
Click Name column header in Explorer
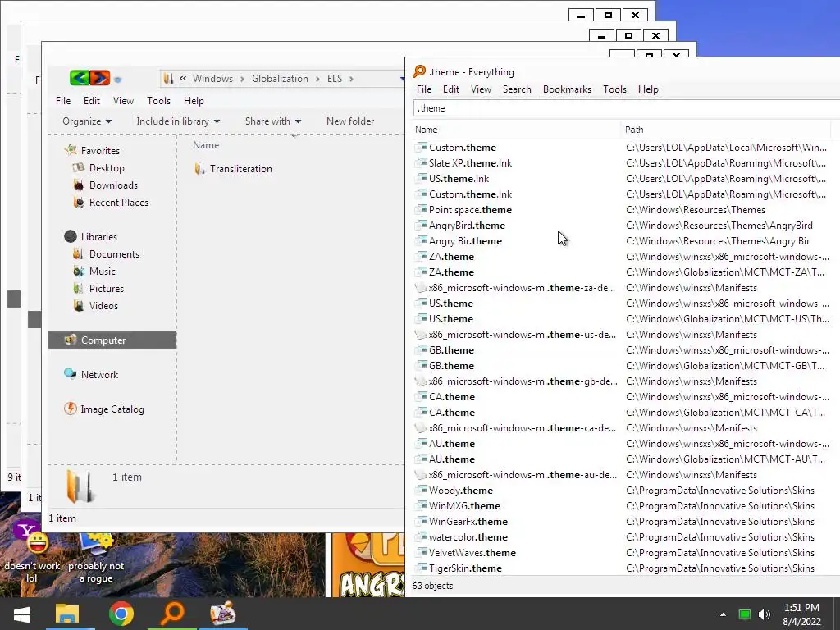pyautogui.click(x=206, y=145)
